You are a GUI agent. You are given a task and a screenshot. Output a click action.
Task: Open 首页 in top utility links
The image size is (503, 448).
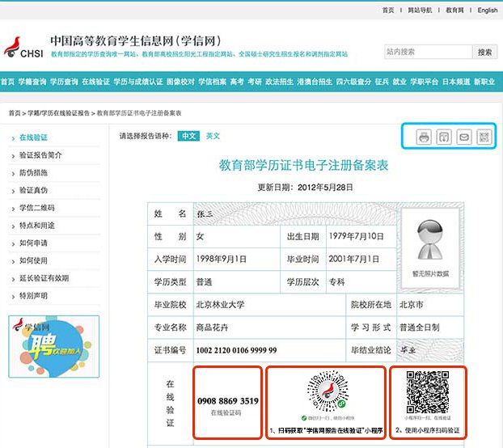click(388, 11)
